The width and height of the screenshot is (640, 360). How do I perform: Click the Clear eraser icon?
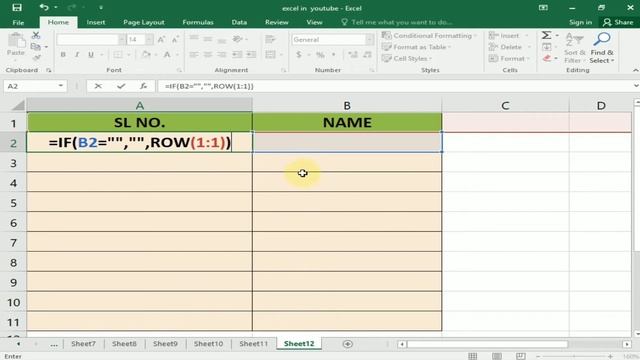coord(547,58)
